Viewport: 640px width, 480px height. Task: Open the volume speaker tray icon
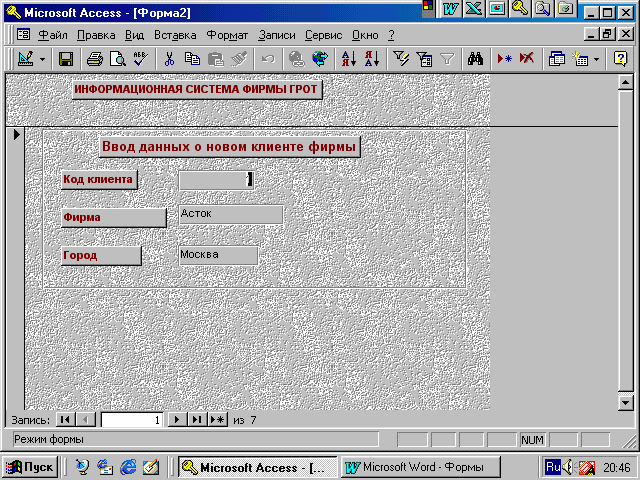567,467
